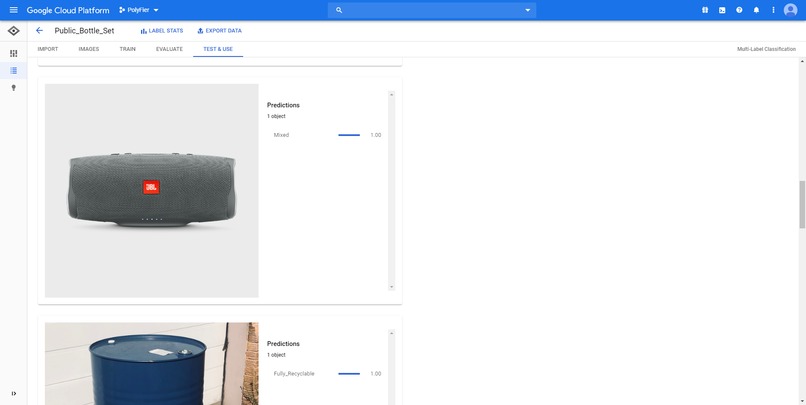View notifications bell icon
The image size is (806, 405).
click(x=756, y=10)
